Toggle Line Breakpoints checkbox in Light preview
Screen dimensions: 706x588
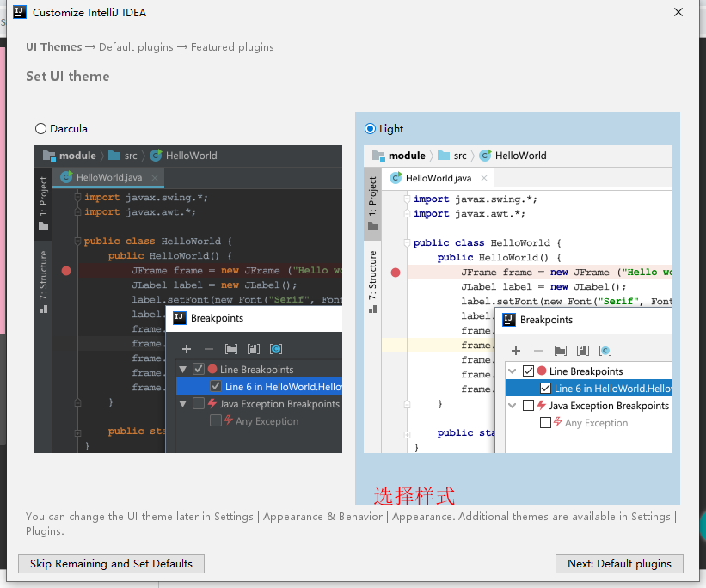coord(528,371)
